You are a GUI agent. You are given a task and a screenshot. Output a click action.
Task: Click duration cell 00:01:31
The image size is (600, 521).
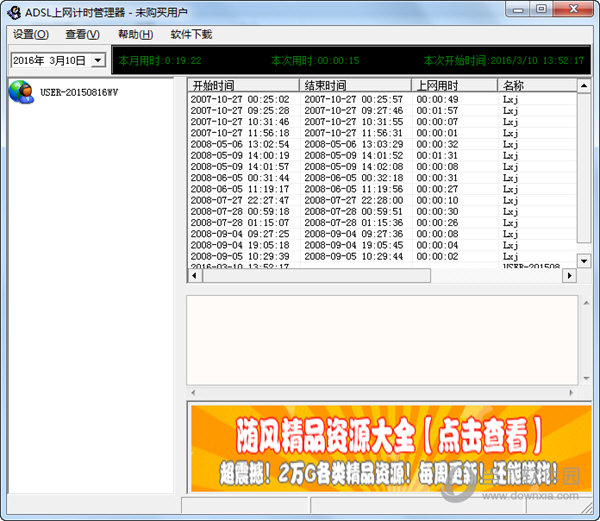coord(437,155)
